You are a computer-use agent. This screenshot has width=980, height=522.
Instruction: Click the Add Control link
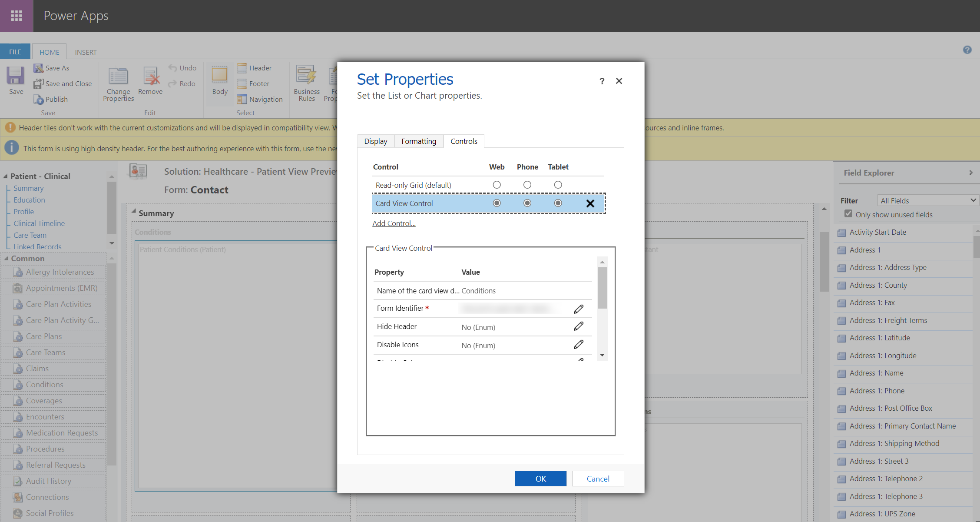click(394, 223)
